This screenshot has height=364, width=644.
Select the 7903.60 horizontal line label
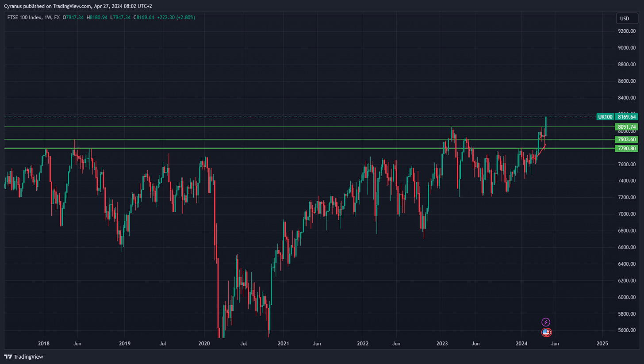click(627, 139)
